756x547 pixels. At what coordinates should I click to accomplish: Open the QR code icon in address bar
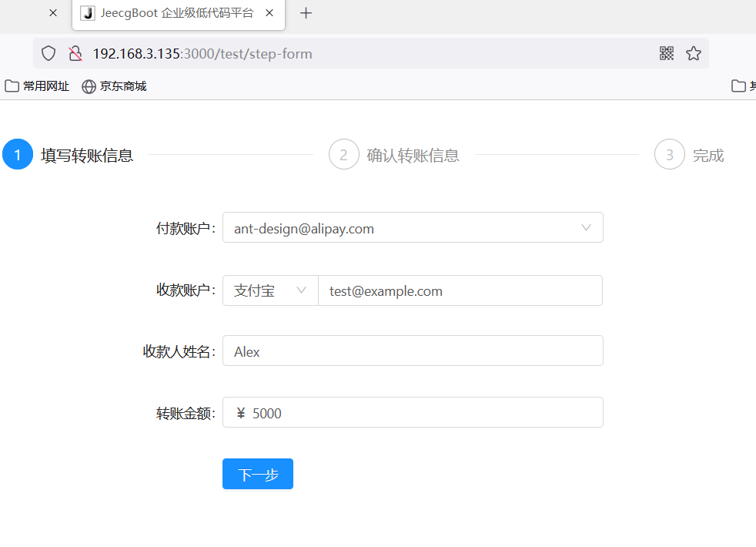pos(667,53)
